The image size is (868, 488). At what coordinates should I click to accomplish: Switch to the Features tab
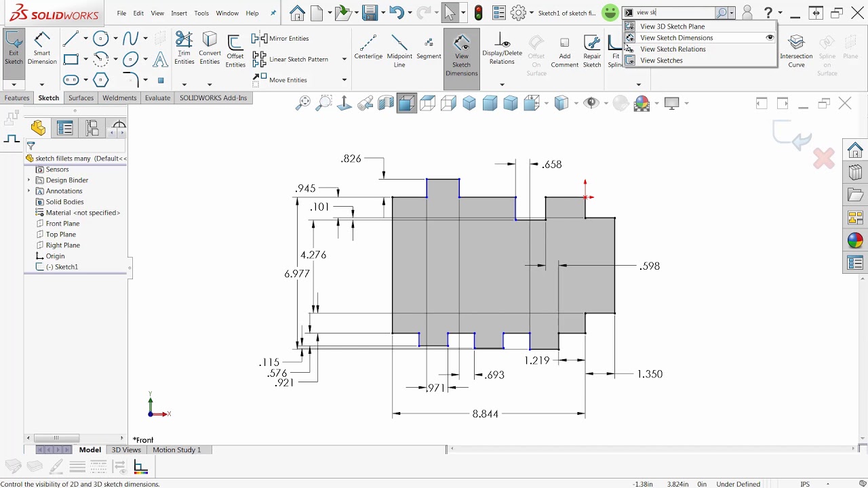pos(17,98)
